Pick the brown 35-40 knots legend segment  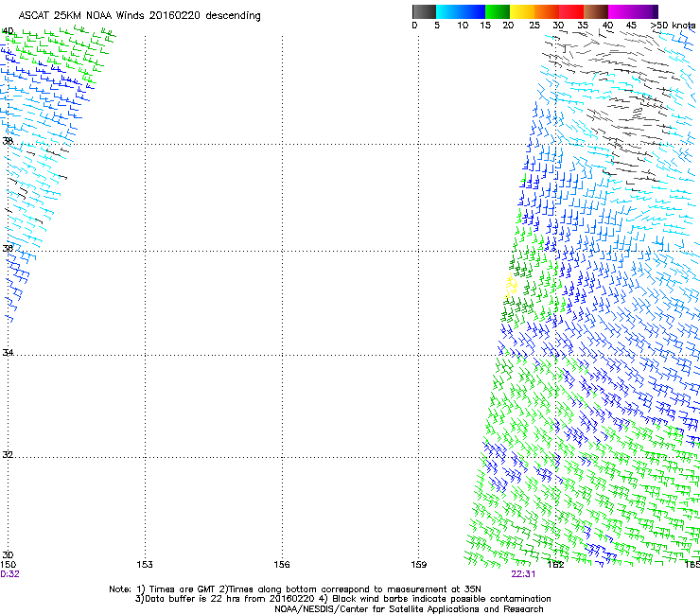click(x=596, y=11)
